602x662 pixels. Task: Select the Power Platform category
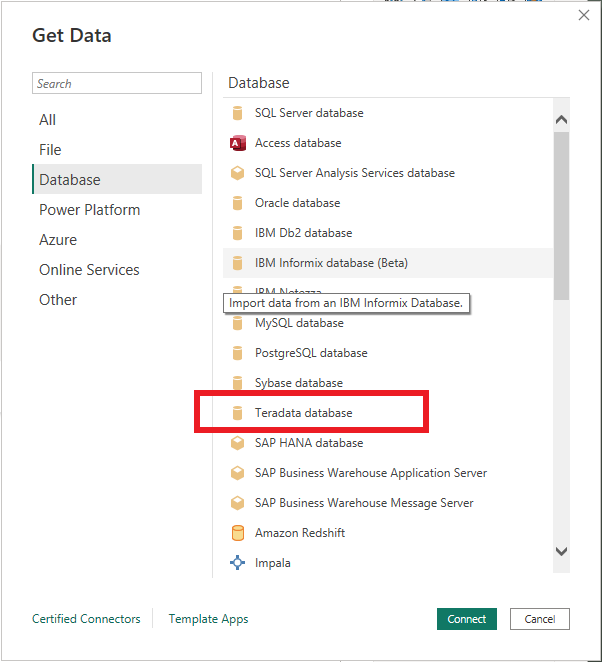[117, 210]
